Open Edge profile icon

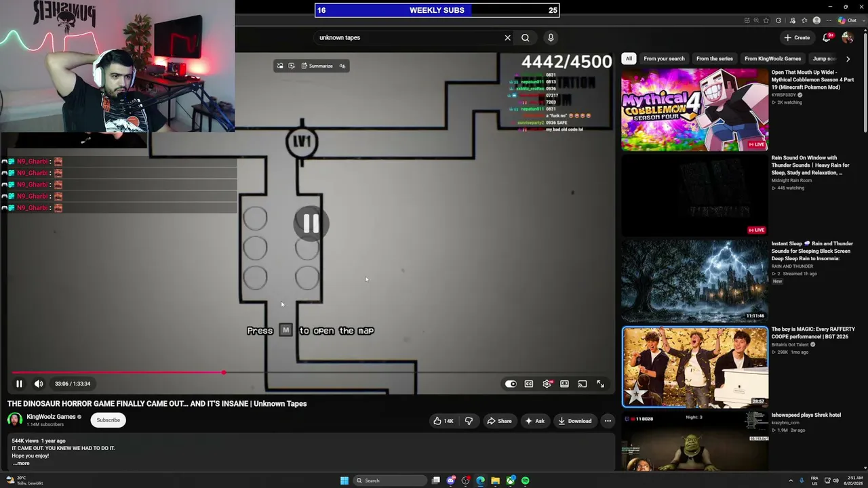pos(816,20)
